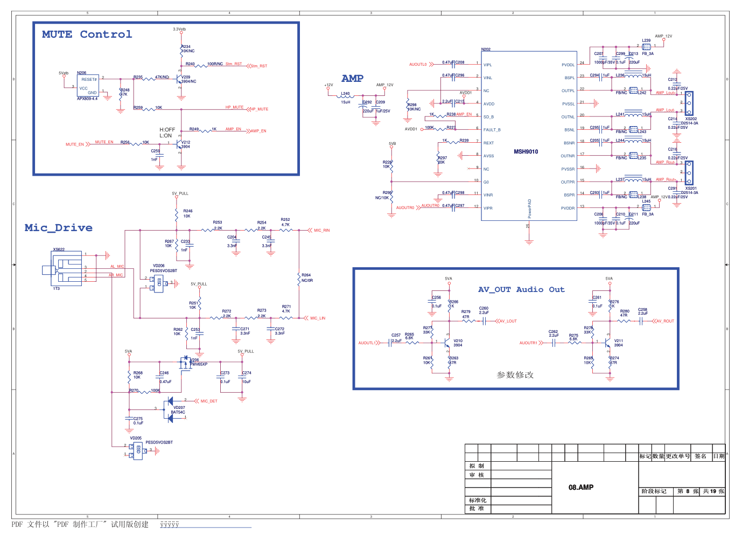Select the MUTE Control block title
Image resolution: width=756 pixels, height=535 pixels.
point(87,34)
